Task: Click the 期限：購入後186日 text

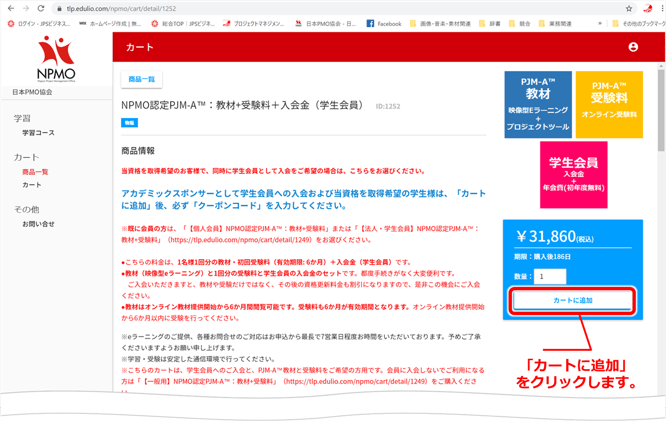Action: (542, 257)
